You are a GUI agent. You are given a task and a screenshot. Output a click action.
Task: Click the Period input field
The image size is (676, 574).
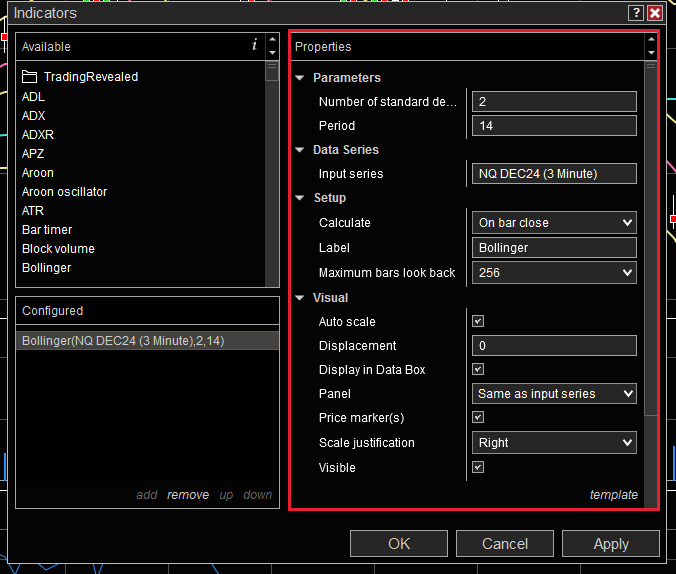[554, 126]
